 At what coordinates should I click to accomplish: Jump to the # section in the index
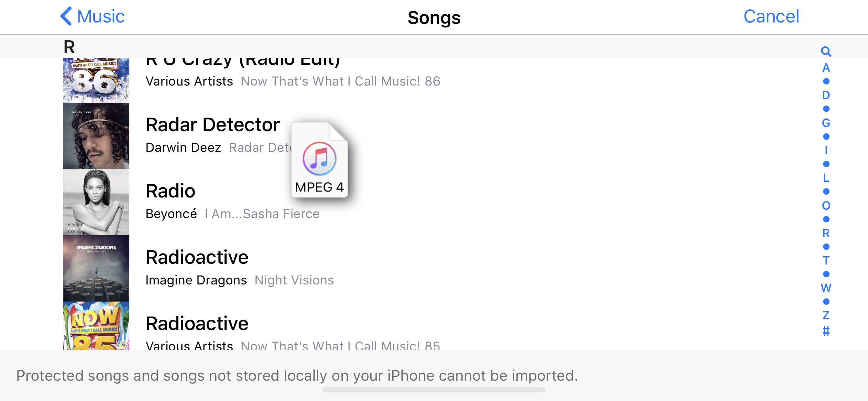(x=826, y=331)
